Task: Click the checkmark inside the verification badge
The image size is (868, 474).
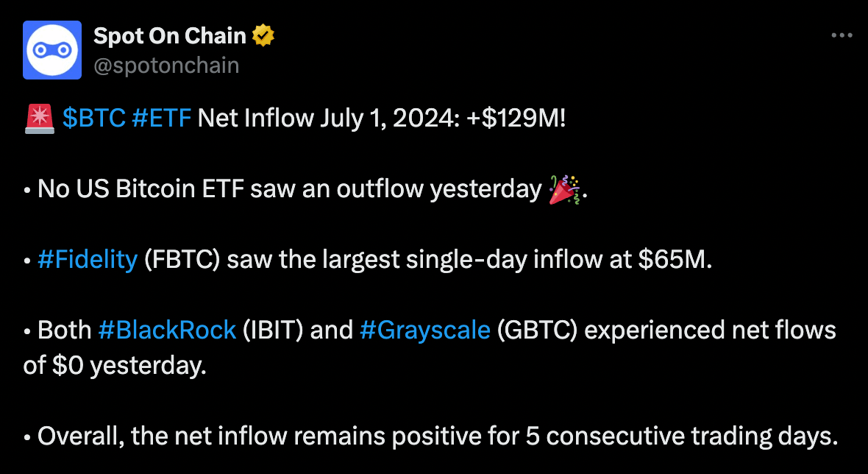Action: tap(263, 34)
